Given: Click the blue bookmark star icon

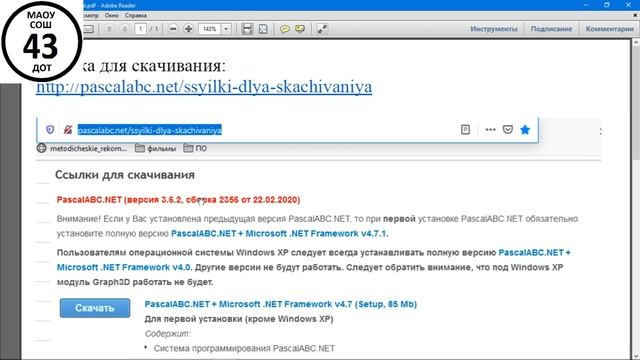Looking at the screenshot, I should coord(525,130).
